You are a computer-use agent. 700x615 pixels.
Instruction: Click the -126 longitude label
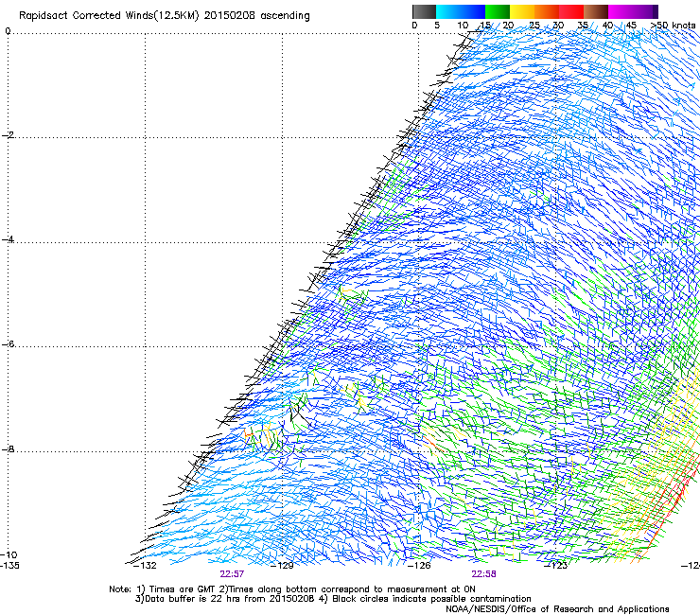(419, 566)
